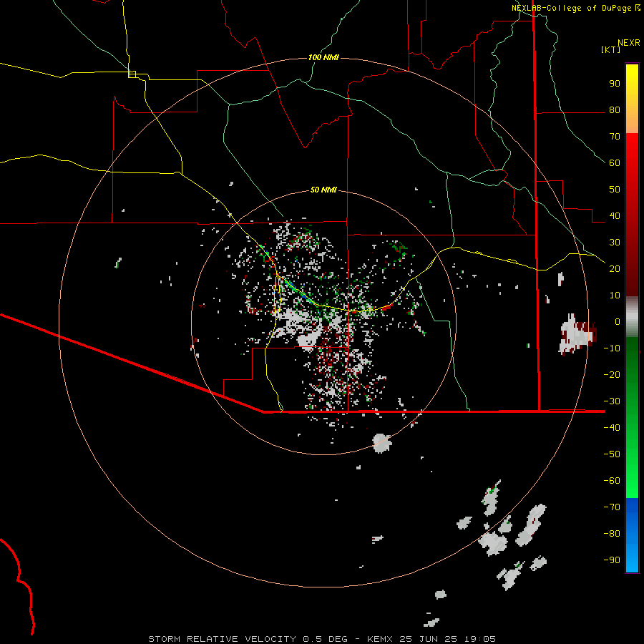Pick the yellow top segment of the color bar
644x644 pixels.
pos(632,99)
